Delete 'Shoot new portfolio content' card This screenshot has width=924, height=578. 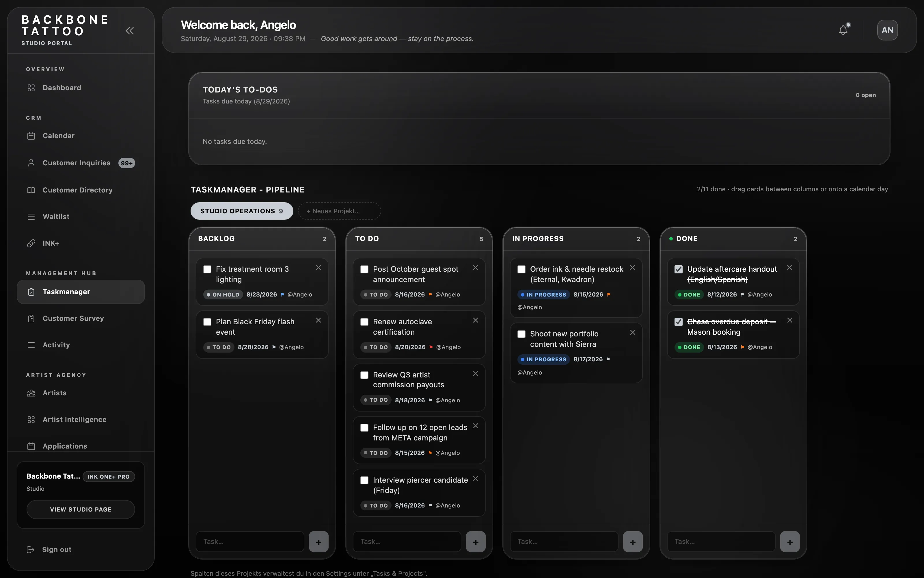click(633, 332)
